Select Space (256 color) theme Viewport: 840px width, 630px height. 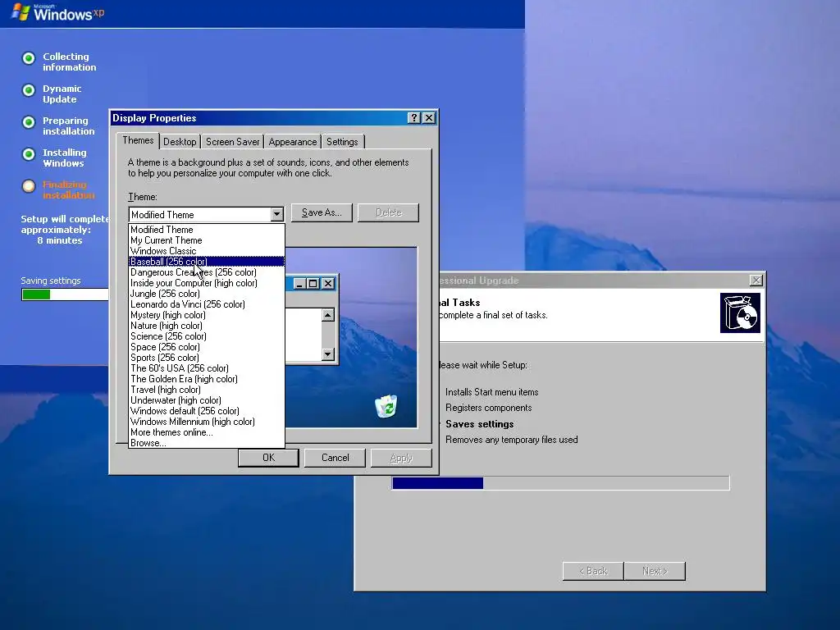(x=206, y=347)
